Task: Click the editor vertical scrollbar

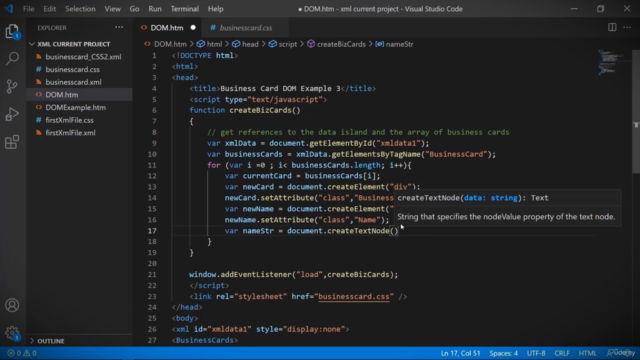Action: 636,112
